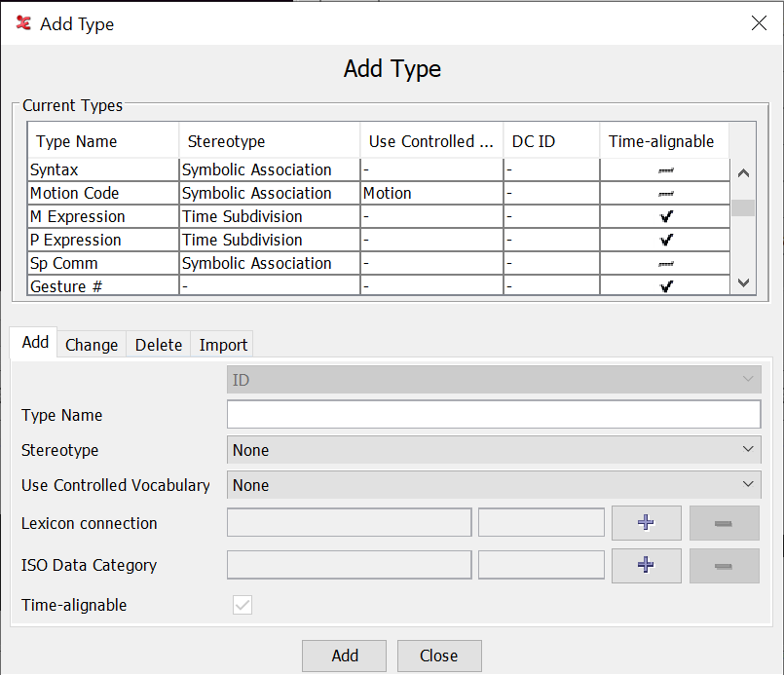Click the Current Types scrollbar down arrow
Viewport: 784px width, 675px height.
(743, 282)
